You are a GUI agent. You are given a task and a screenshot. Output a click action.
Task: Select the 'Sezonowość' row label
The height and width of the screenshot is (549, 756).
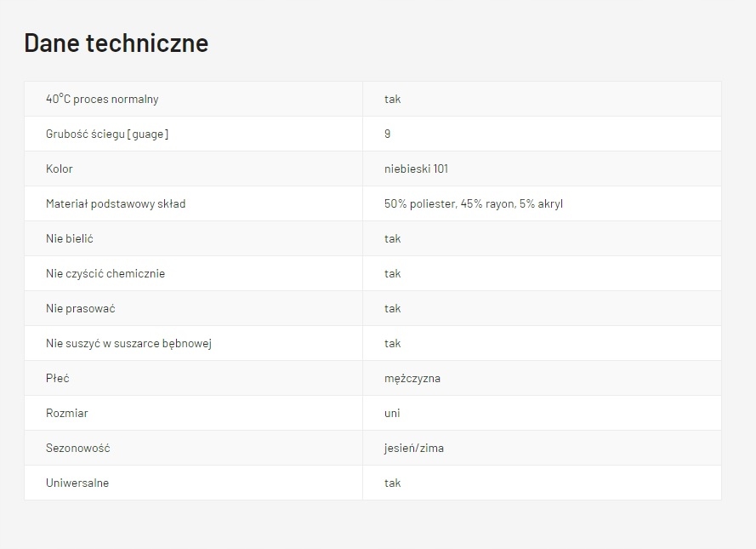[78, 448]
